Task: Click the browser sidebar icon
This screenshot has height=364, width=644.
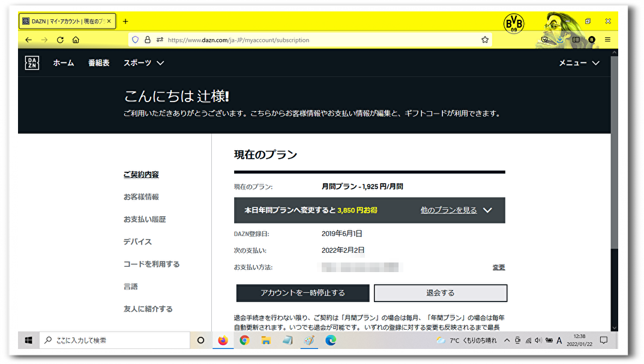Action: click(575, 39)
